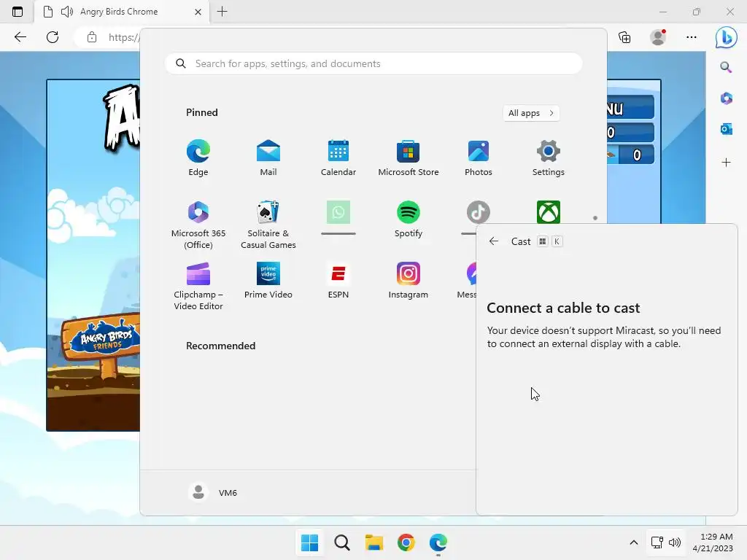
Task: Go back in Edge browser
Action: [20, 37]
